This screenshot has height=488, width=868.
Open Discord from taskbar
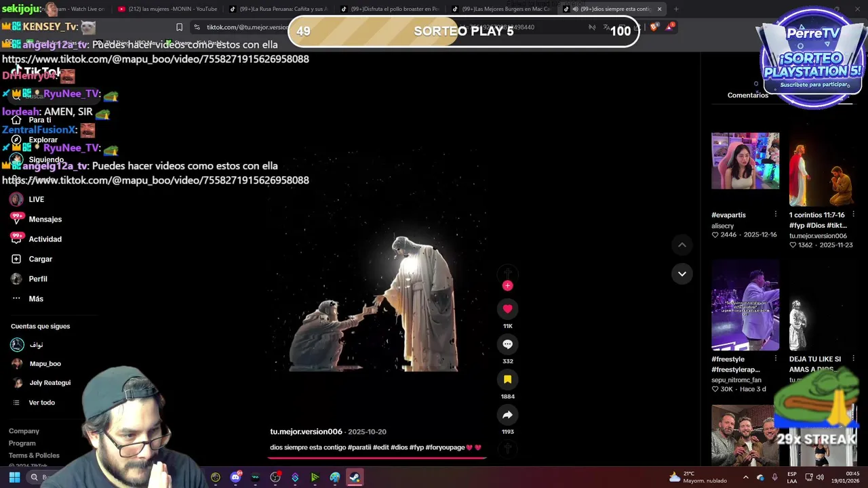(235, 477)
